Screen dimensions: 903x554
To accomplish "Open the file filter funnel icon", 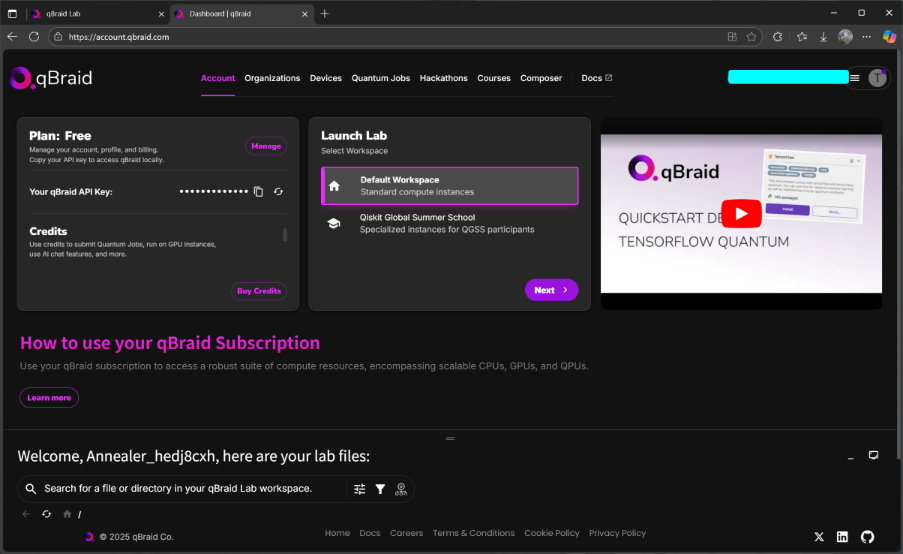I will [x=380, y=489].
